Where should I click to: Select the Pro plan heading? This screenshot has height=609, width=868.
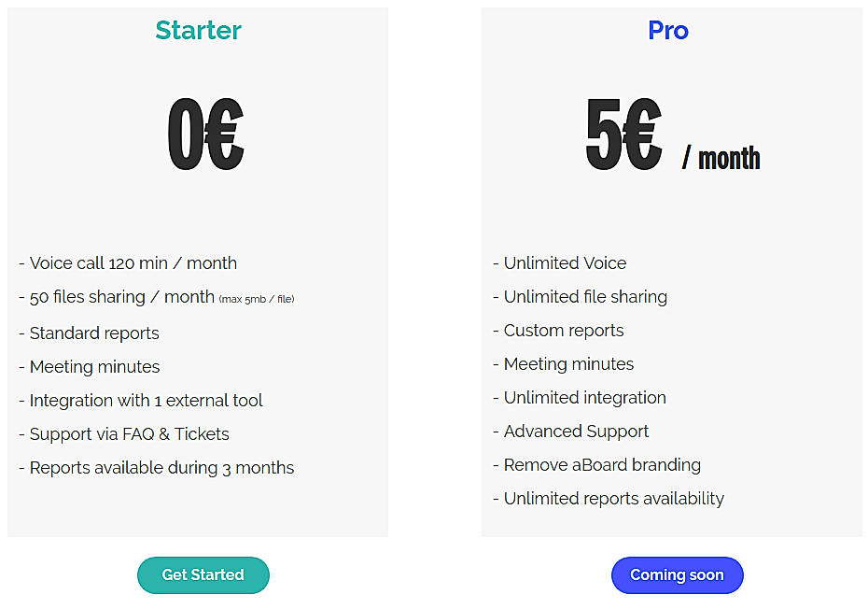click(x=668, y=31)
